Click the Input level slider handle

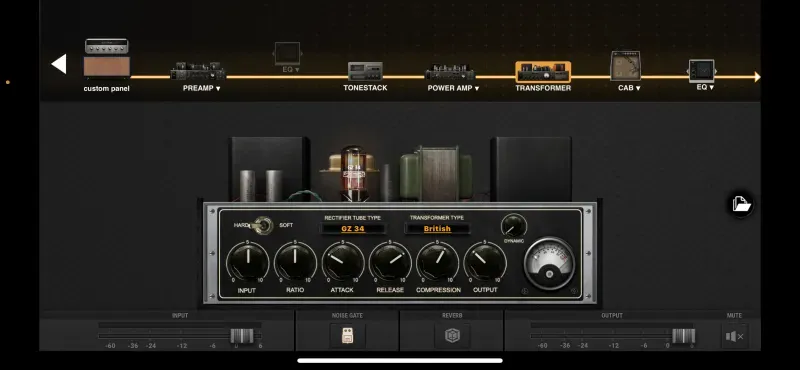(x=242, y=336)
